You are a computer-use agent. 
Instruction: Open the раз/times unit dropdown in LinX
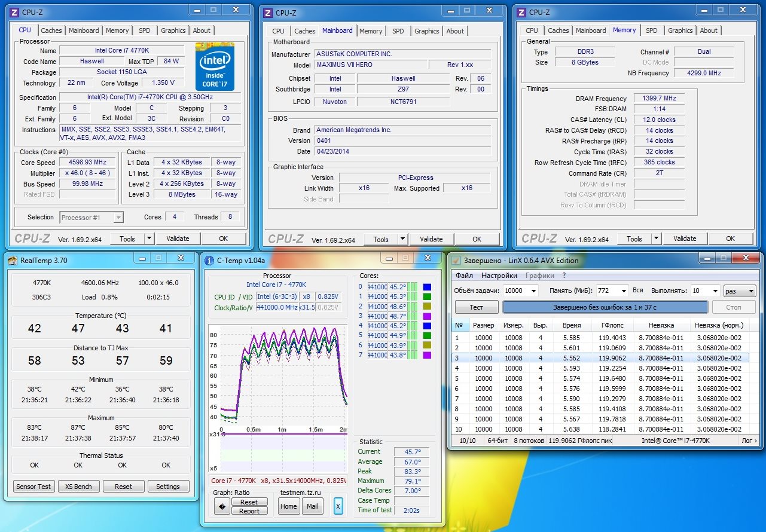[x=750, y=291]
